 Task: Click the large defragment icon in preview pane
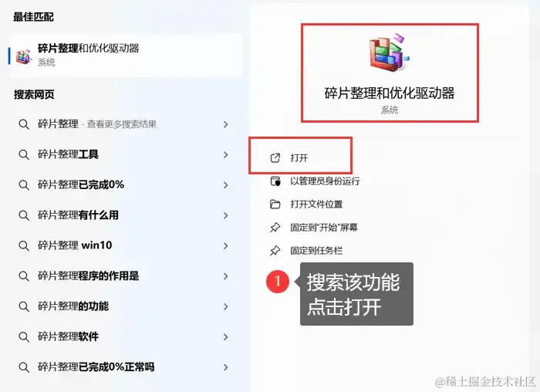(390, 52)
